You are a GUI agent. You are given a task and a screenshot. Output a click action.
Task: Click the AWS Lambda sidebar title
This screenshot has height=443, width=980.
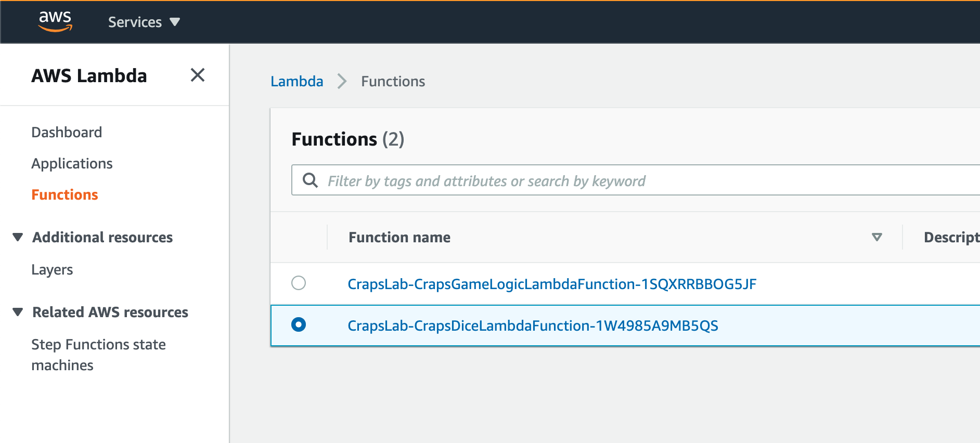(x=89, y=76)
